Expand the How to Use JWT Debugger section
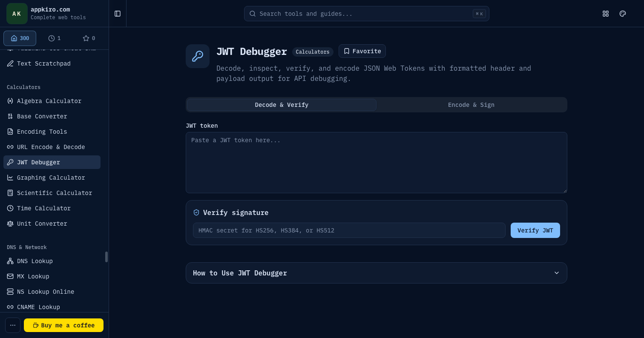644x338 pixels. tap(377, 273)
